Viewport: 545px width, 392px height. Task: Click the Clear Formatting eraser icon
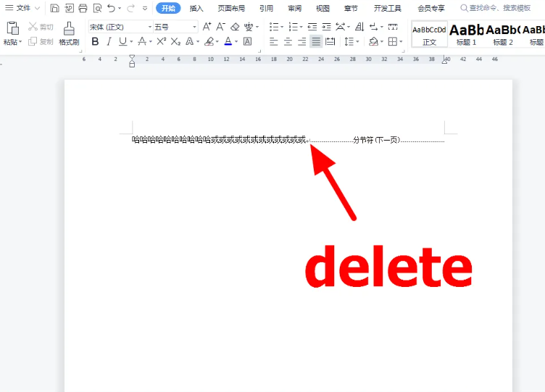235,27
